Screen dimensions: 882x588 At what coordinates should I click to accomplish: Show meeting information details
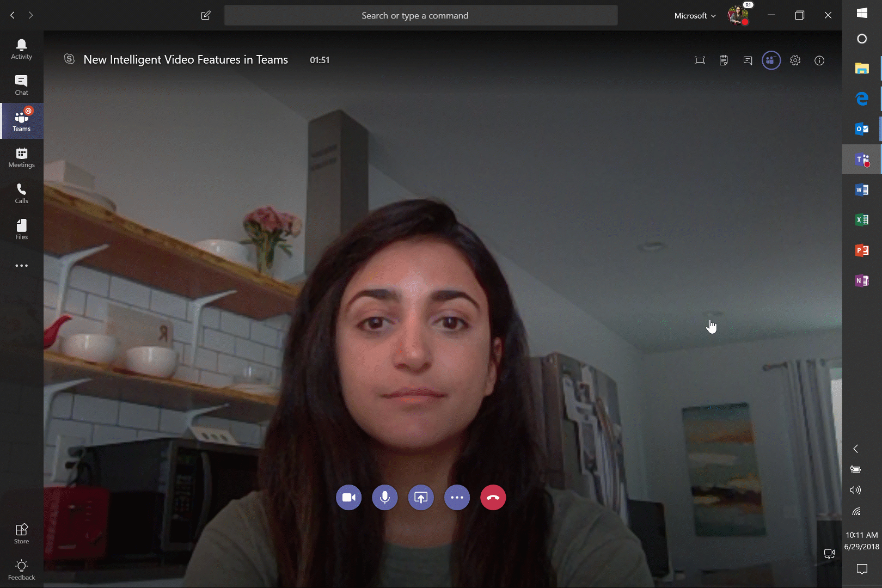(x=819, y=60)
